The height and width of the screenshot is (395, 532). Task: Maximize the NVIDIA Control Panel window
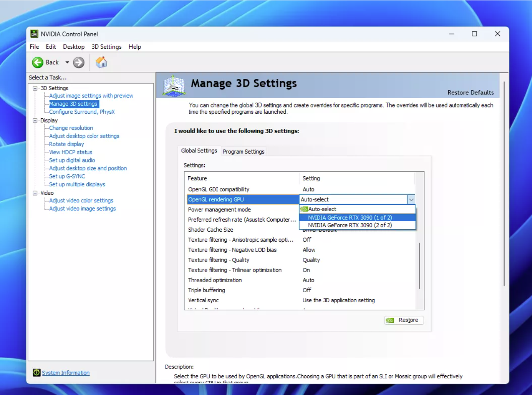pos(474,34)
